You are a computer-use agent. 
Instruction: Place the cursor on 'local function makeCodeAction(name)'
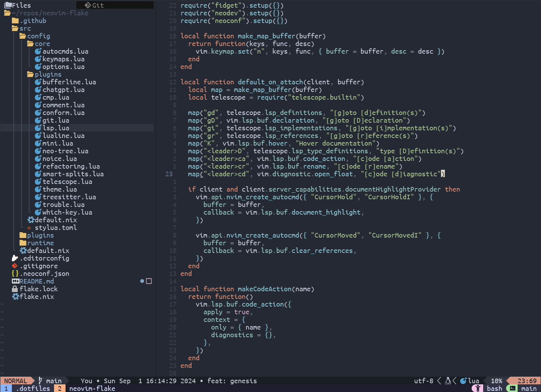[248, 289]
